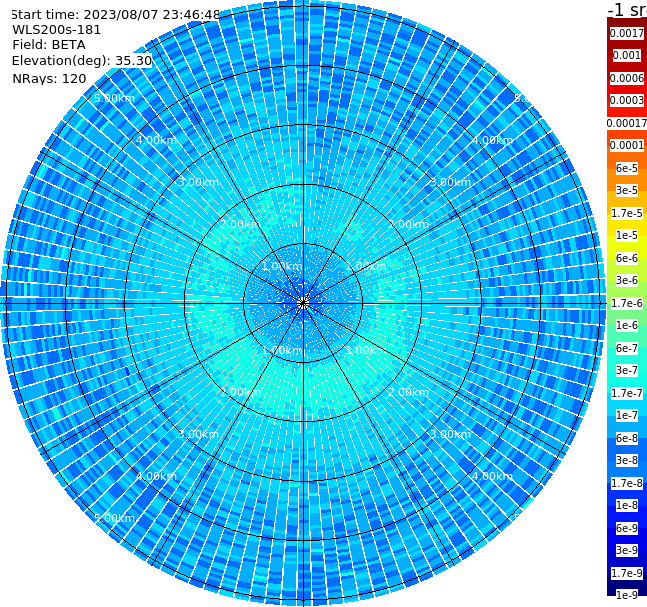Click the -1 sr units title
The width and height of the screenshot is (647, 607).
(x=627, y=10)
